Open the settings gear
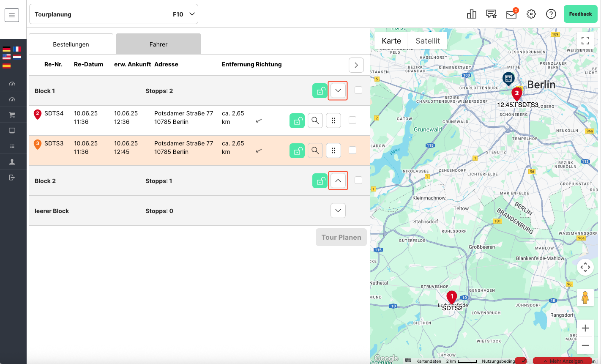The height and width of the screenshot is (364, 601). pos(531,14)
